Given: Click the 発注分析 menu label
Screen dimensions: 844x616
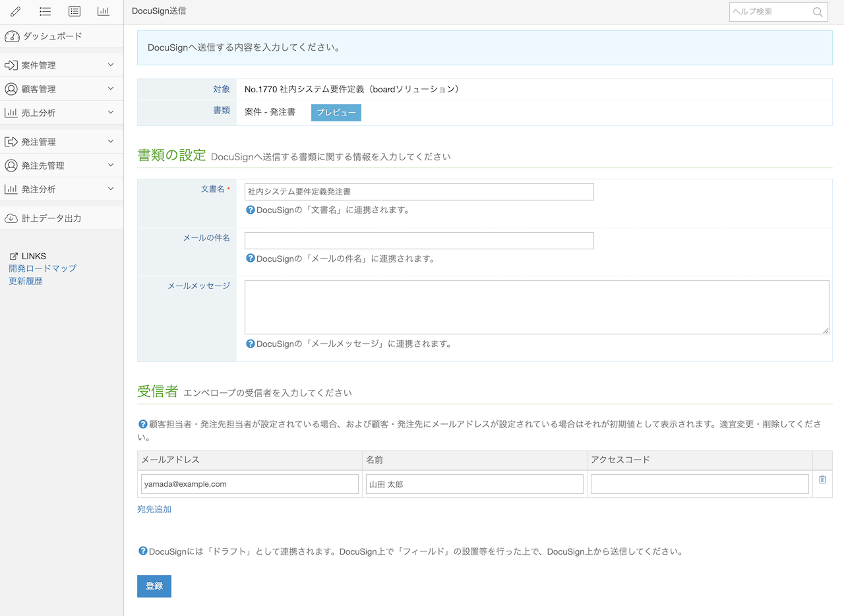Looking at the screenshot, I should (x=39, y=189).
